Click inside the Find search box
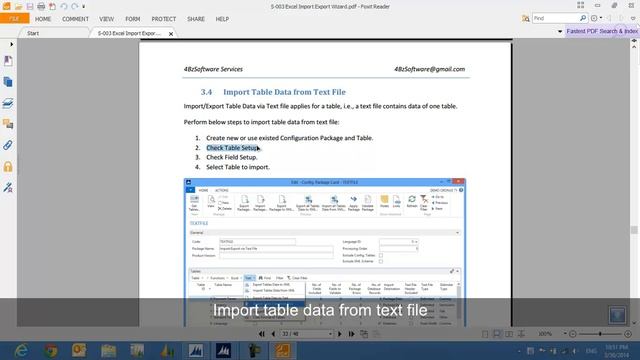Image resolution: width=640 pixels, height=360 pixels. [x=555, y=18]
